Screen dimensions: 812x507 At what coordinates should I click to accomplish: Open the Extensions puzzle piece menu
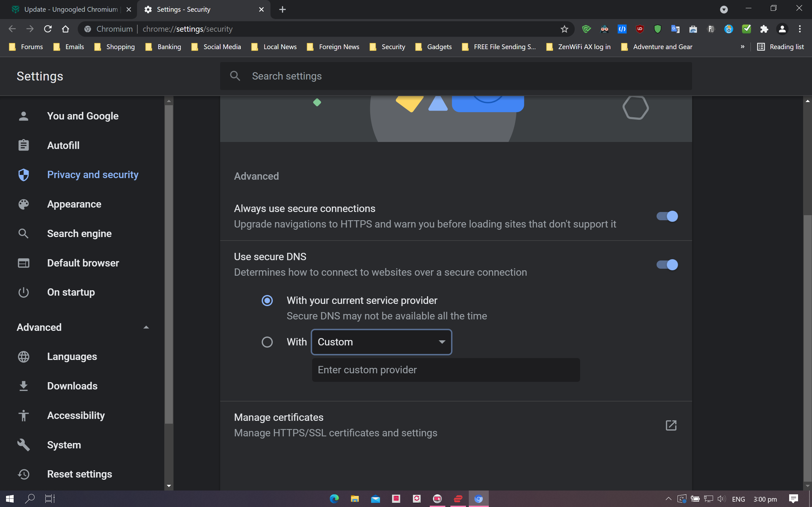pyautogui.click(x=764, y=29)
